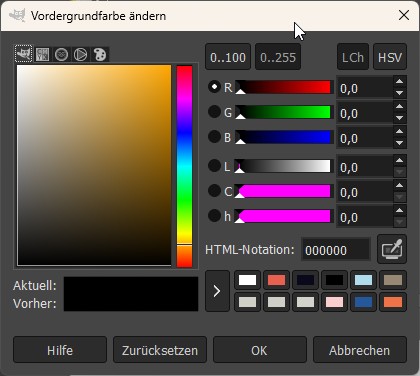Screen dimensions: 420x376
Task: Activate the screen color picker eyedropper
Action: 392,249
